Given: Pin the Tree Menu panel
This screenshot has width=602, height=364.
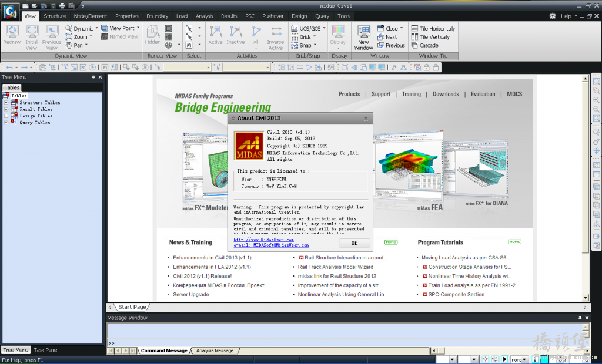Looking at the screenshot, I should (93, 77).
